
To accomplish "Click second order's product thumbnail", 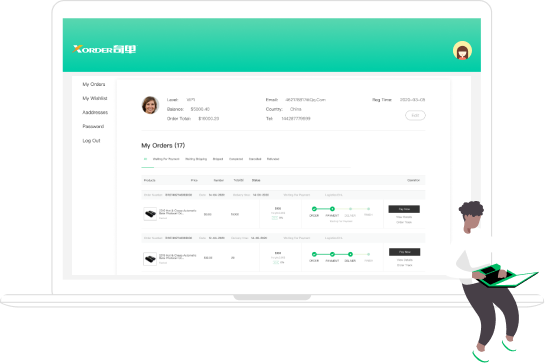I will point(150,259).
